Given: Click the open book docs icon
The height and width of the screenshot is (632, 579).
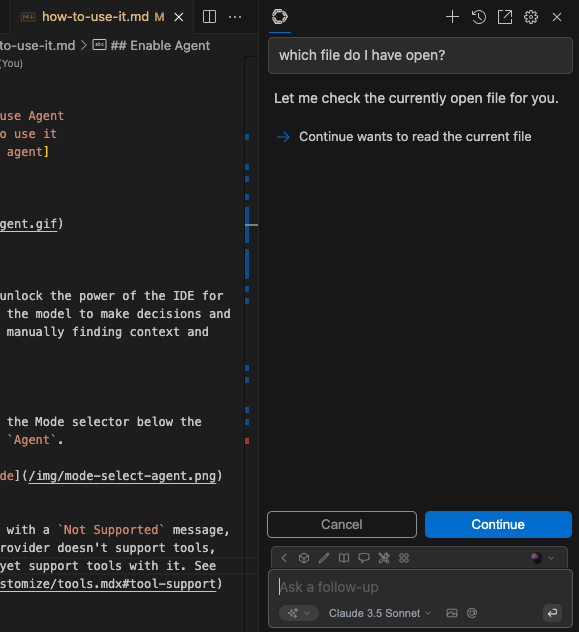Looking at the screenshot, I should click(x=344, y=558).
